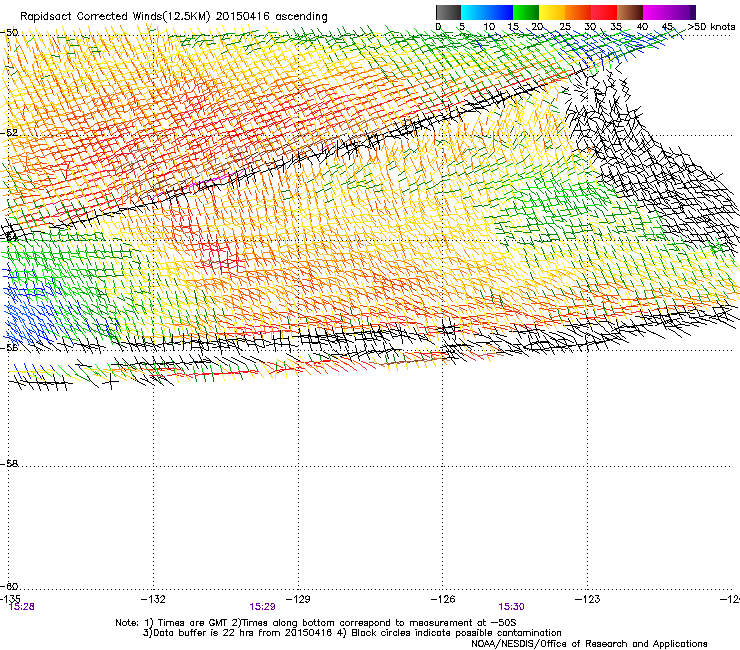Click the NOAA/NESDIS credit text
The width and height of the screenshot is (740, 650).
point(589,644)
